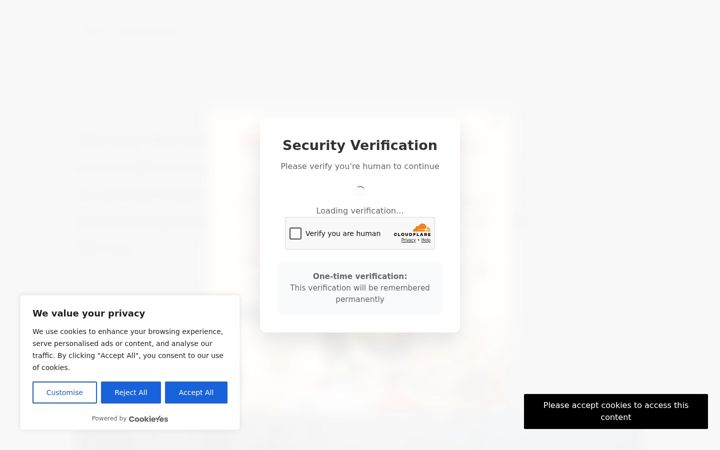The height and width of the screenshot is (450, 720).
Task: Choose Accept All cookies
Action: tap(196, 393)
